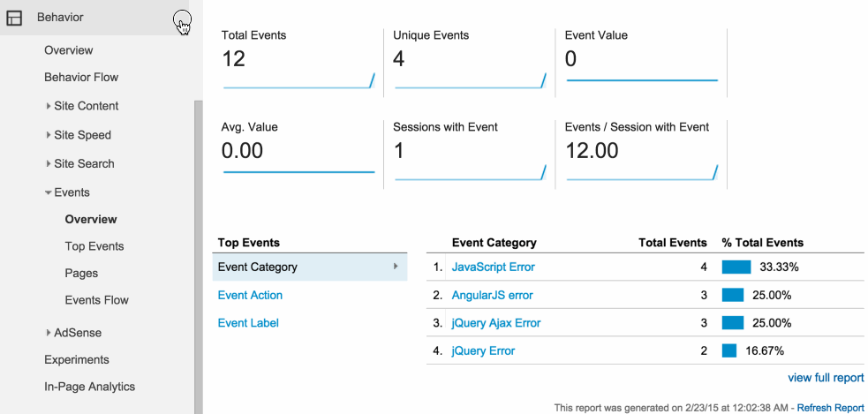Open In-Page Analytics
This screenshot has width=868, height=414.
tap(90, 387)
